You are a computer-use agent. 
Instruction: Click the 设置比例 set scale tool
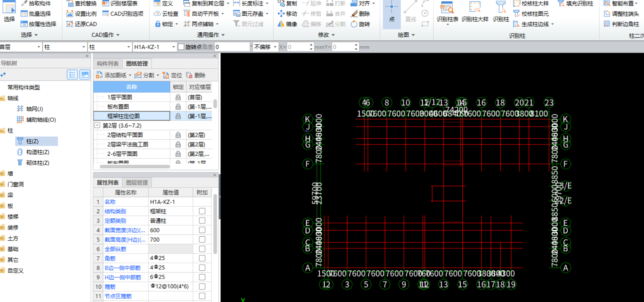tap(82, 14)
